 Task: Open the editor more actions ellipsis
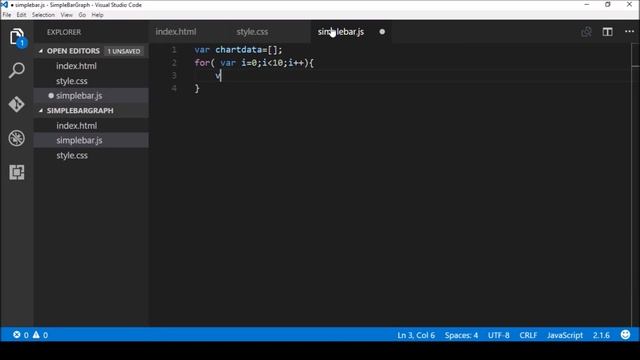point(629,31)
